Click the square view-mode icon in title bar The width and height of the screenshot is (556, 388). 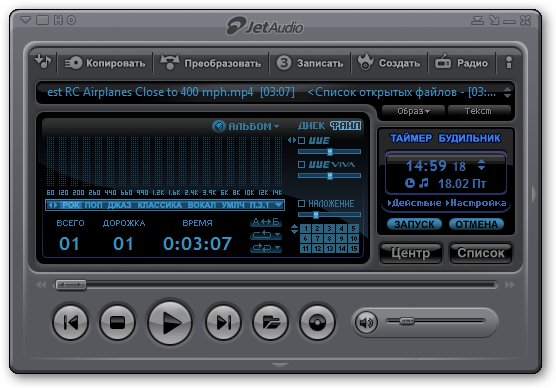tap(42, 20)
